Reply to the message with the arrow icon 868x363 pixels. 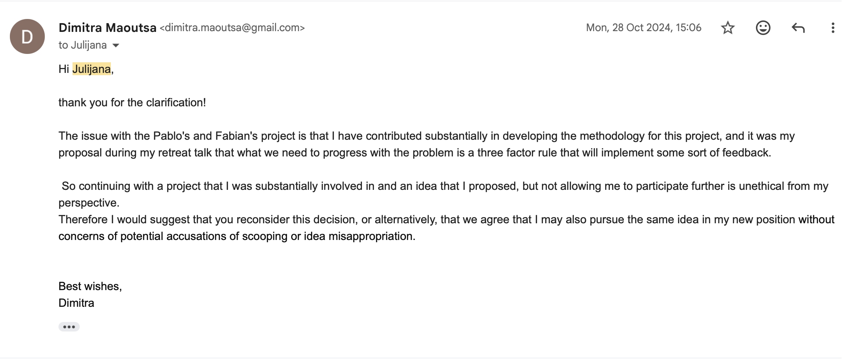798,28
